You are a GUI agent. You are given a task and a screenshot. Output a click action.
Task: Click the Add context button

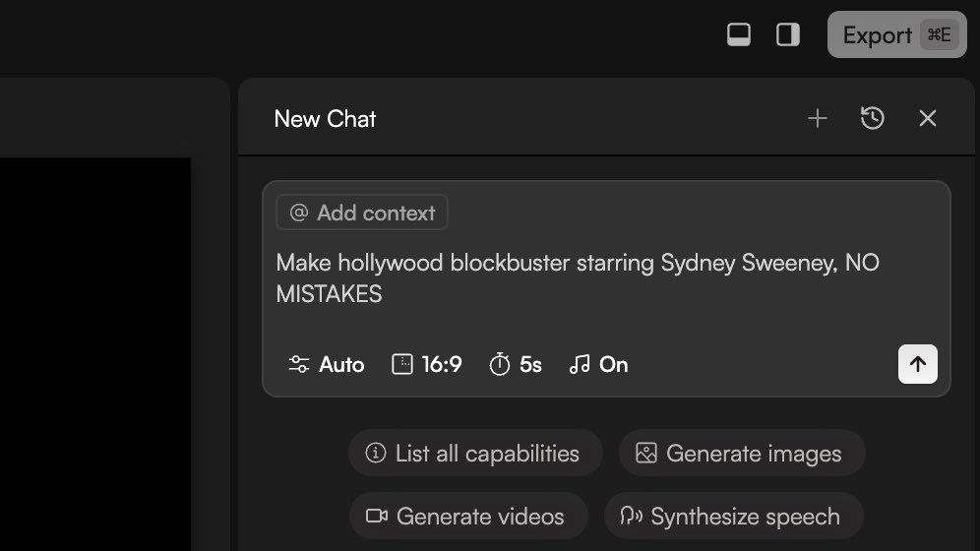(362, 213)
